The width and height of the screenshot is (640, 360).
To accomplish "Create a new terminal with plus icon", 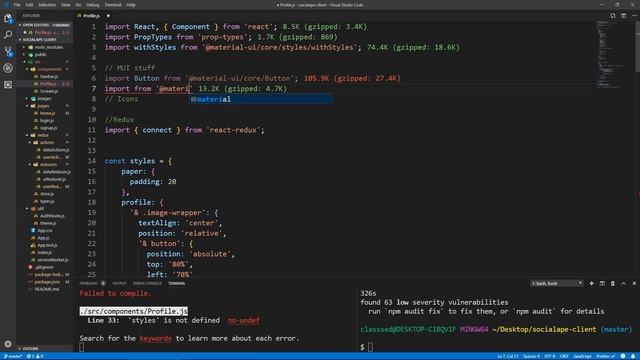I will pyautogui.click(x=591, y=283).
